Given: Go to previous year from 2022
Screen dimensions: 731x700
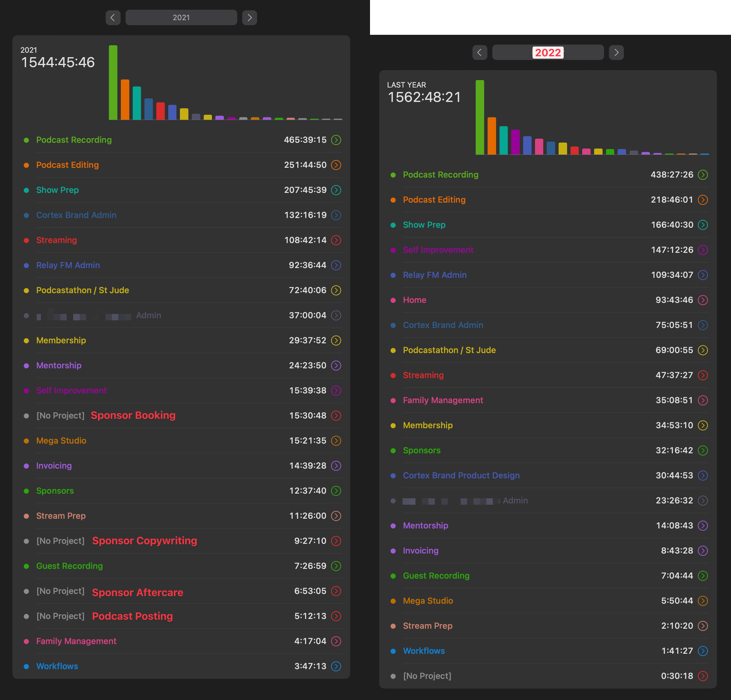Looking at the screenshot, I should [x=480, y=52].
